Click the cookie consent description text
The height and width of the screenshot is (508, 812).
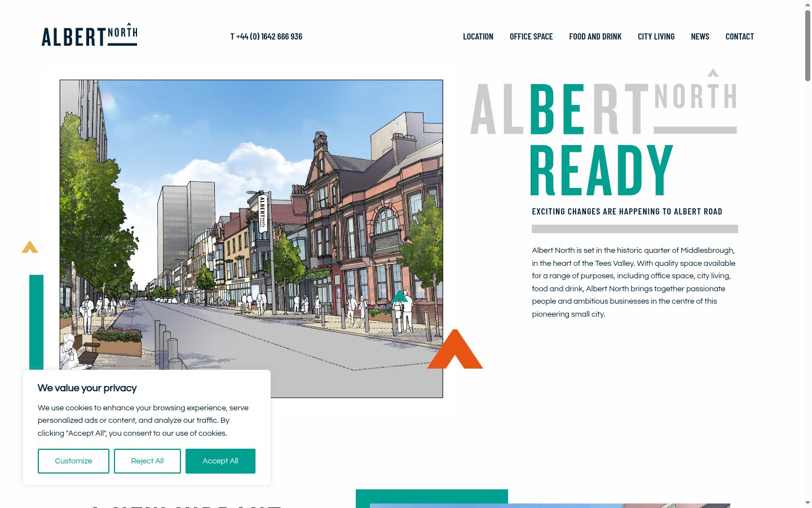tap(143, 421)
